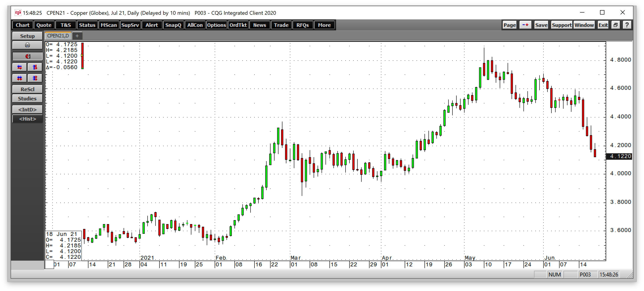Screen dimensions: 644x291
Task: Click the CQG app icon in title bar
Action: pyautogui.click(x=18, y=13)
